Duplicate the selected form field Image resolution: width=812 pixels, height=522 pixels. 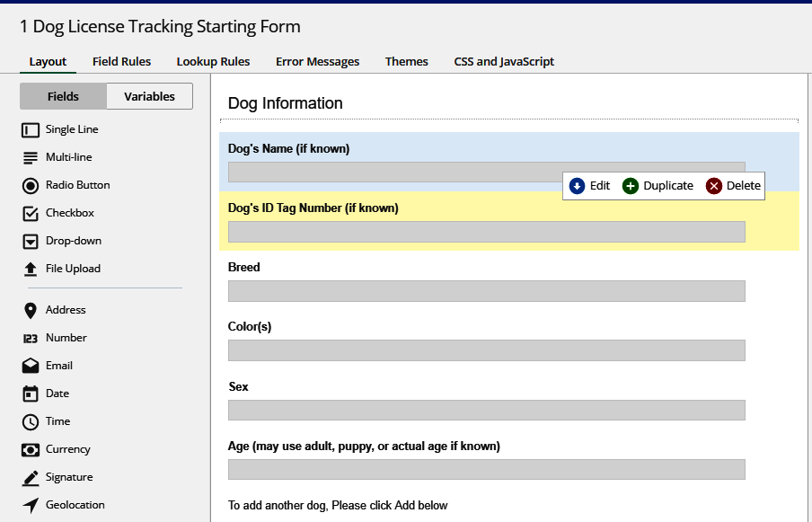[x=658, y=186]
